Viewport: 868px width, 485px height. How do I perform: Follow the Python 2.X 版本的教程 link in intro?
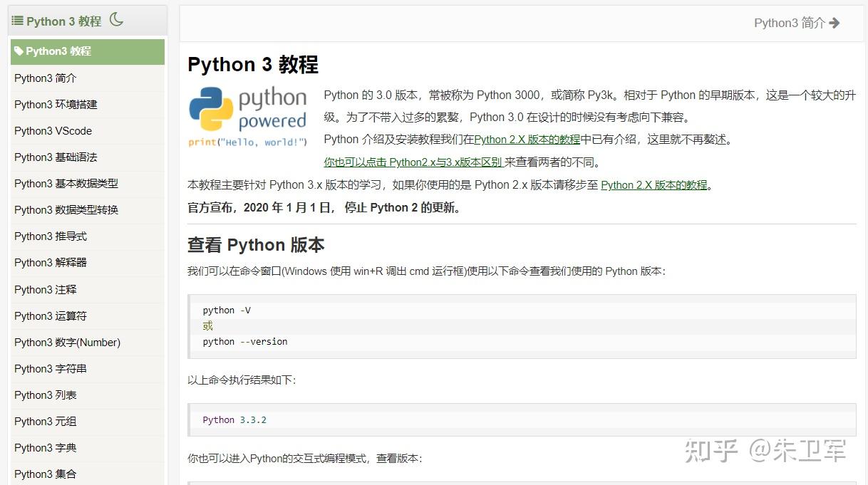point(527,140)
